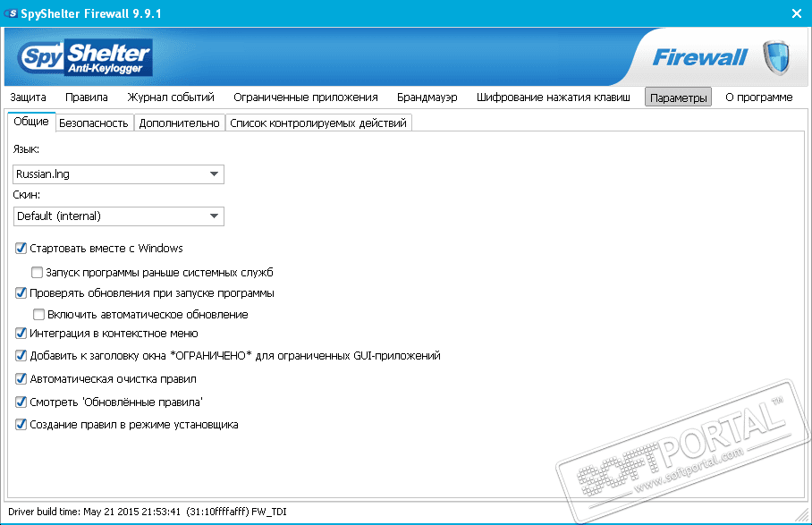Toggle Интеграция в контекстное меню checkbox
This screenshot has width=812, height=525.
point(21,334)
